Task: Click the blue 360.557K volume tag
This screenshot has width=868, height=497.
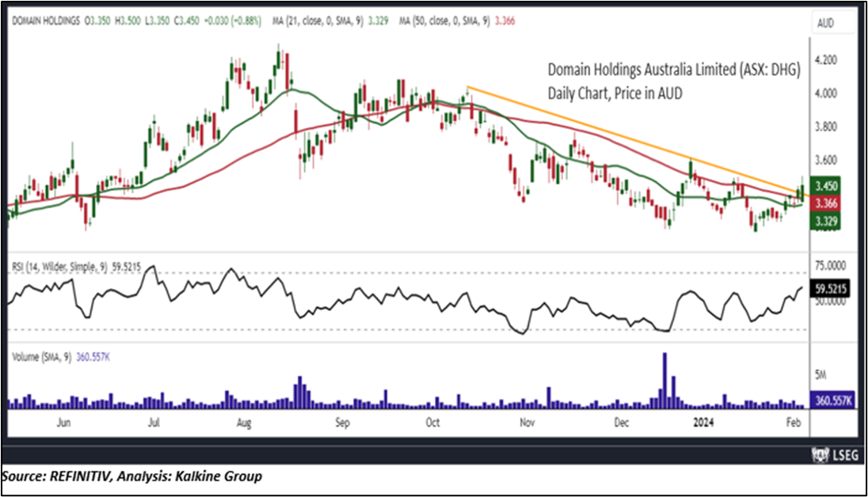Action: 833,400
